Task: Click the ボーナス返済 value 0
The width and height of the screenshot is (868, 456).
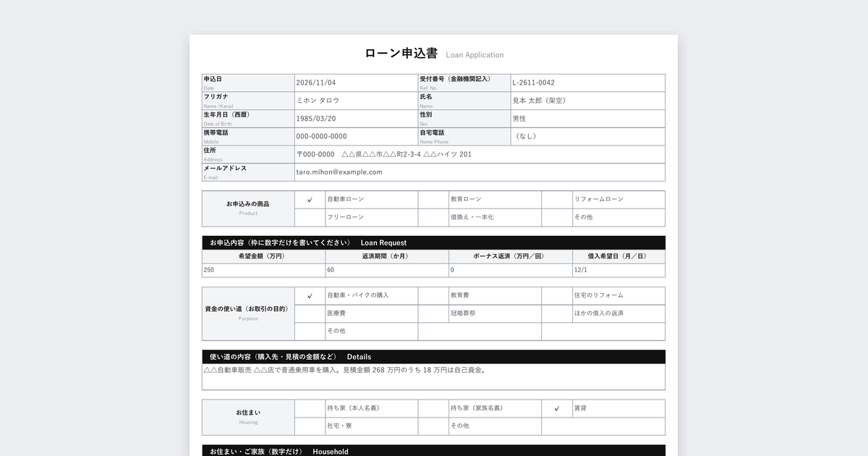Action: [x=511, y=270]
